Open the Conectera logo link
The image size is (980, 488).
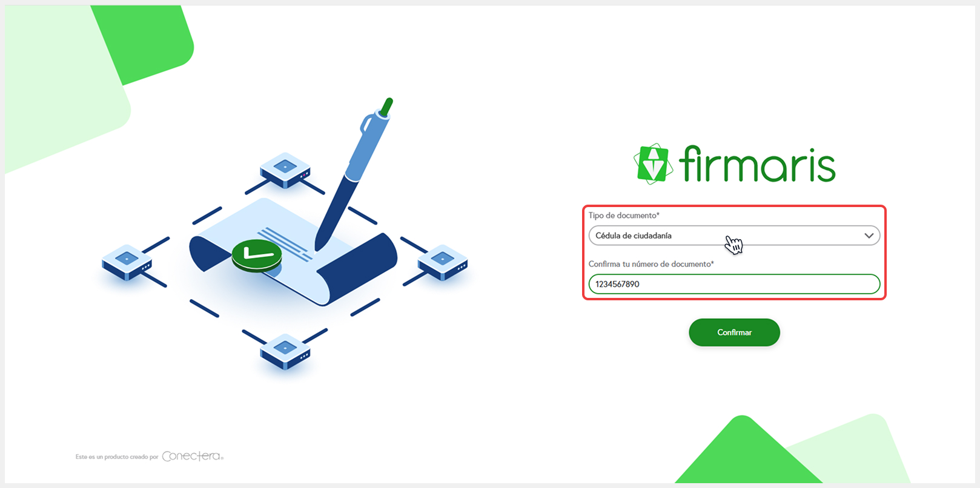(x=193, y=456)
